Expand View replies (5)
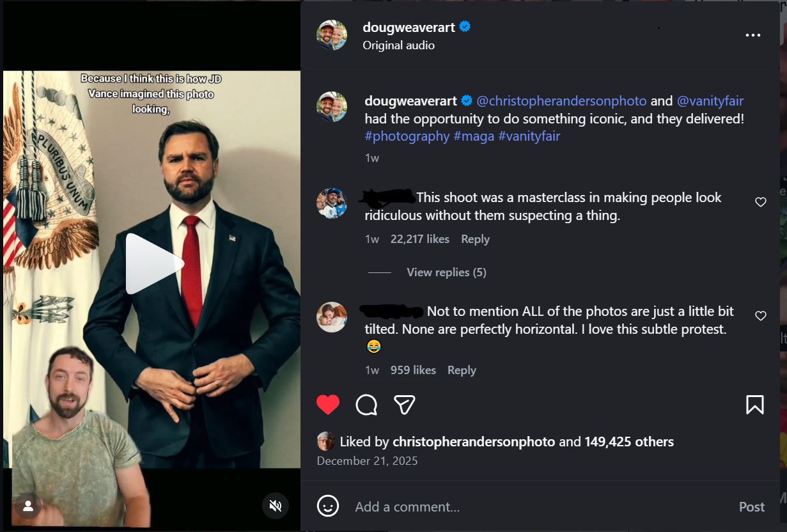The image size is (787, 532). (446, 272)
